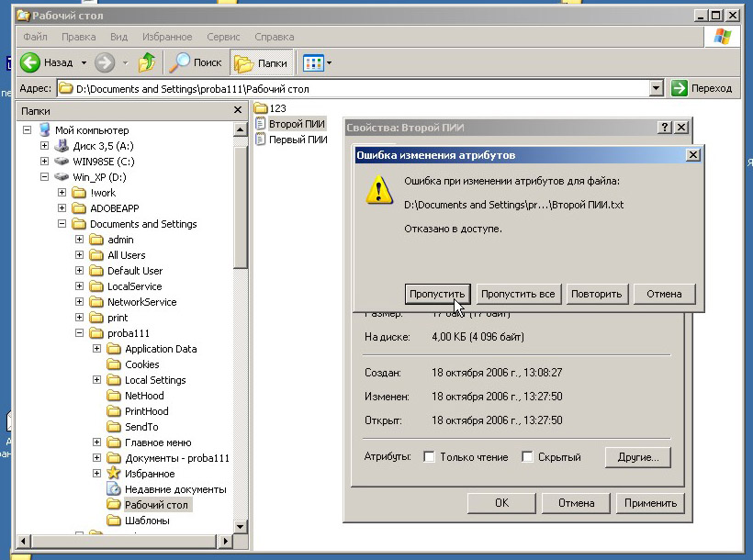This screenshot has height=560, width=753.
Task: Open the Сервис menu
Action: pyautogui.click(x=223, y=37)
